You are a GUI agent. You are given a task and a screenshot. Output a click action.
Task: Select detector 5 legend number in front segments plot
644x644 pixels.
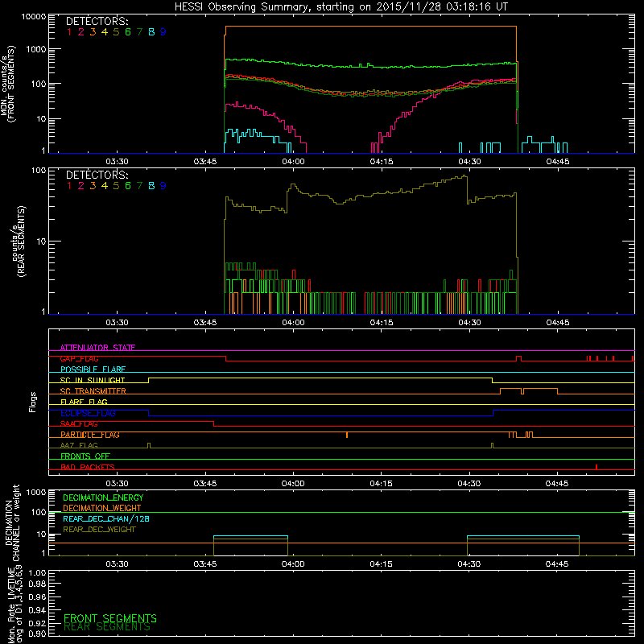click(116, 32)
